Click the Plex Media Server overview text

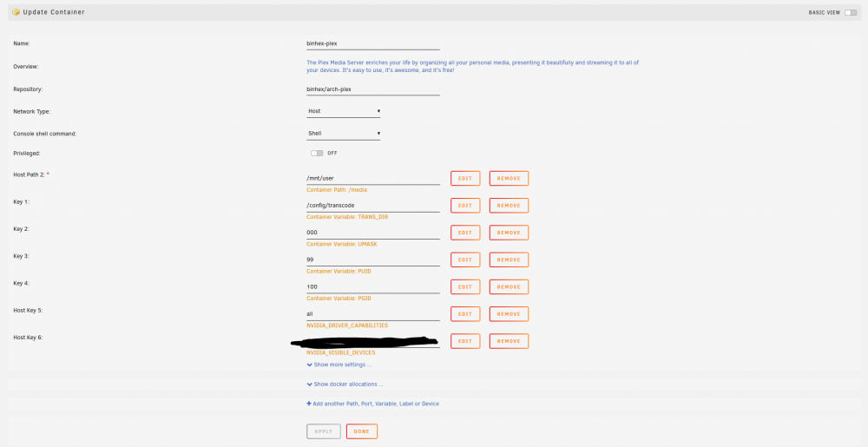tap(473, 66)
